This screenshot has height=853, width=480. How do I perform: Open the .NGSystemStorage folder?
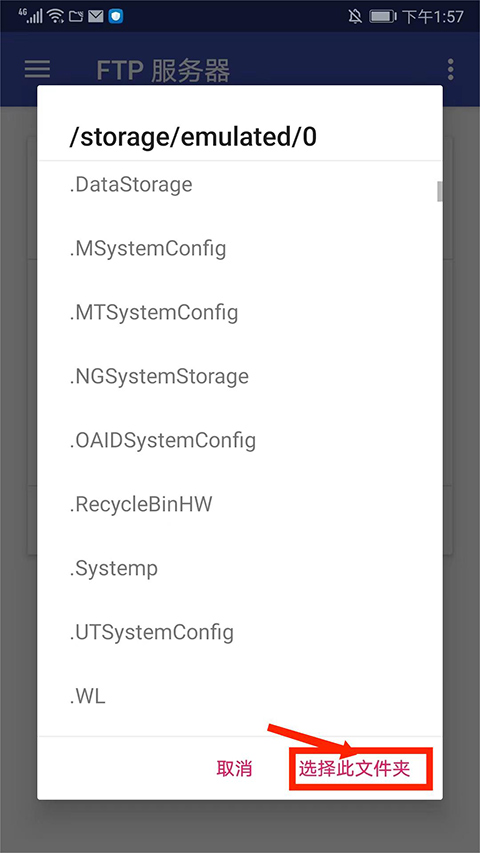coord(239,376)
